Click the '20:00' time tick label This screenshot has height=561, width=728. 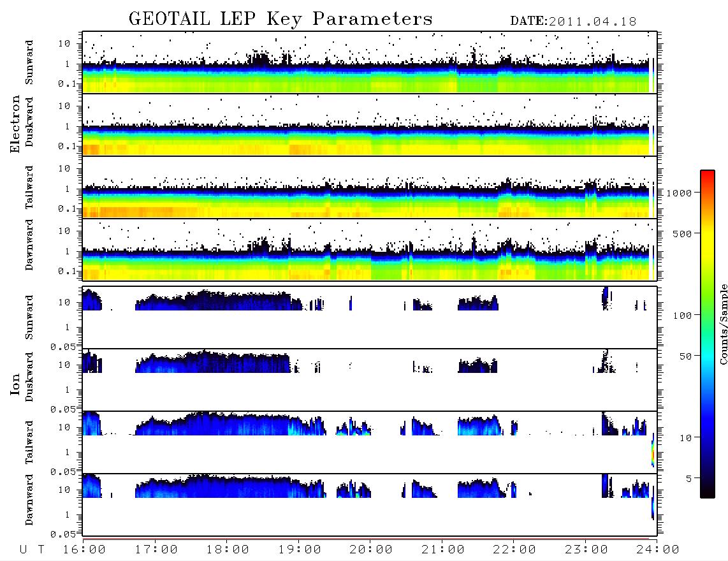tap(371, 550)
